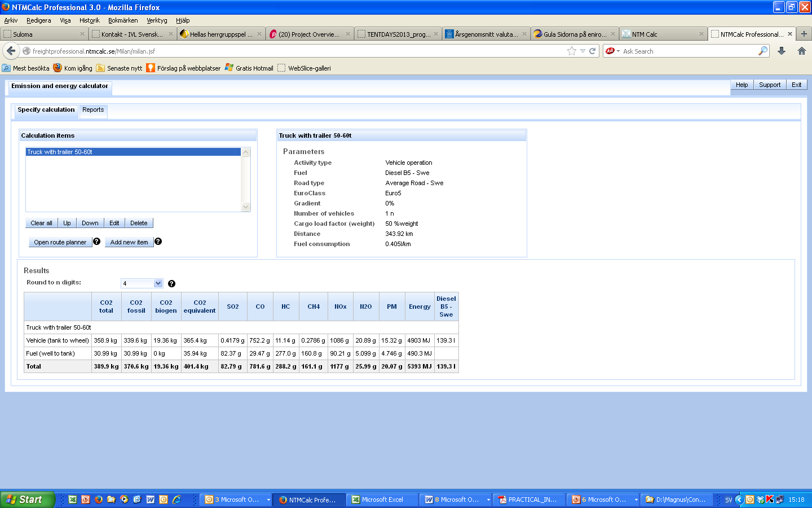Click the Windows Start button
812x508 pixels.
pyautogui.click(x=27, y=500)
